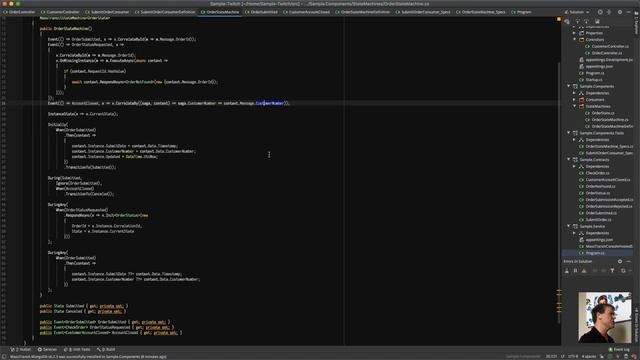The image size is (640, 360).
Task: Open the Event Log button
Action: click(619, 349)
